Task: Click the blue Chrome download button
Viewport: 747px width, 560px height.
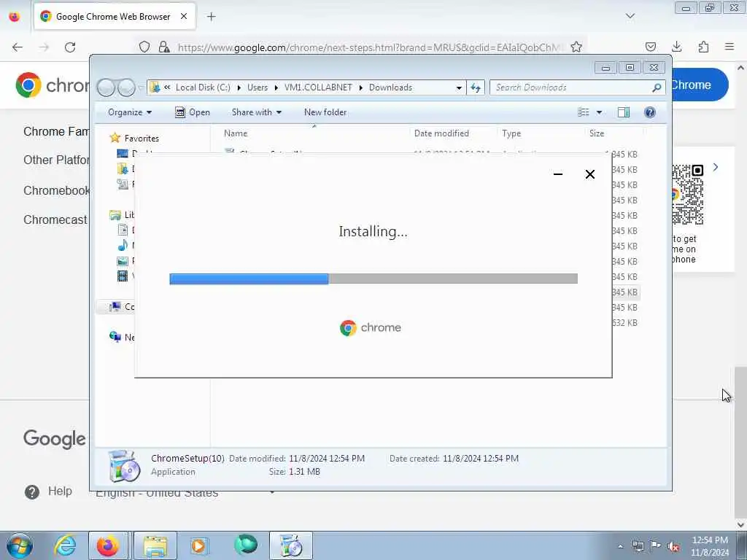Action: pos(700,85)
